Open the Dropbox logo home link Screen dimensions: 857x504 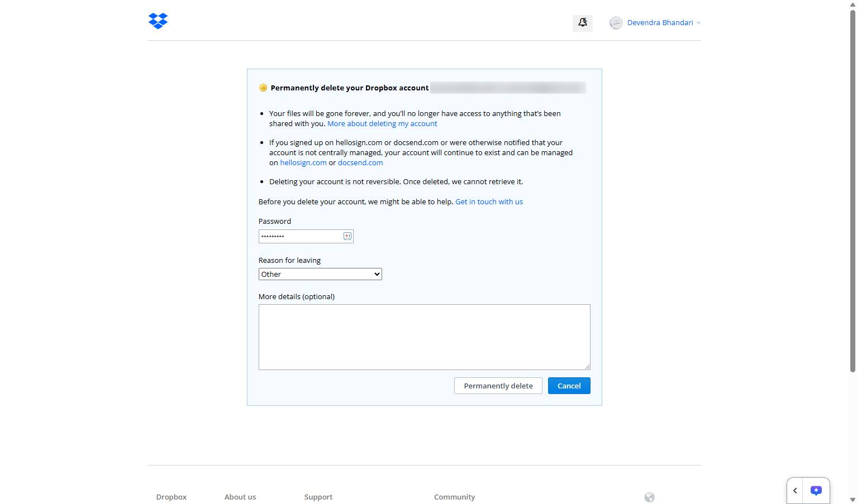(x=158, y=21)
